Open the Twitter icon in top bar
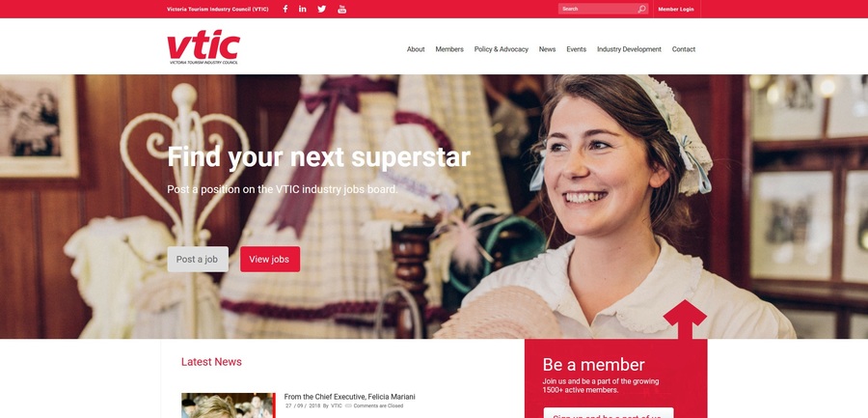Screen dimensions: 868x418 click(x=321, y=9)
